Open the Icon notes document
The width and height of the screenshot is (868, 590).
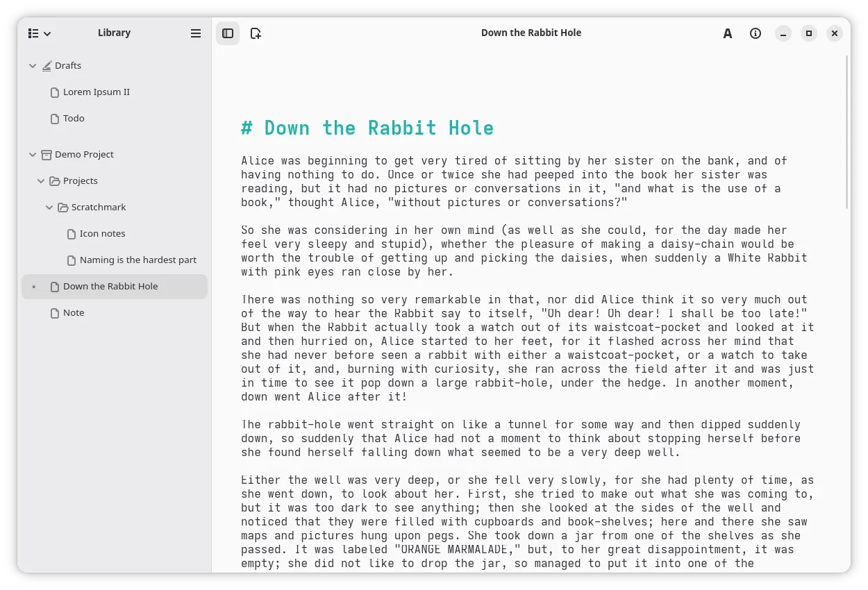(x=115, y=234)
